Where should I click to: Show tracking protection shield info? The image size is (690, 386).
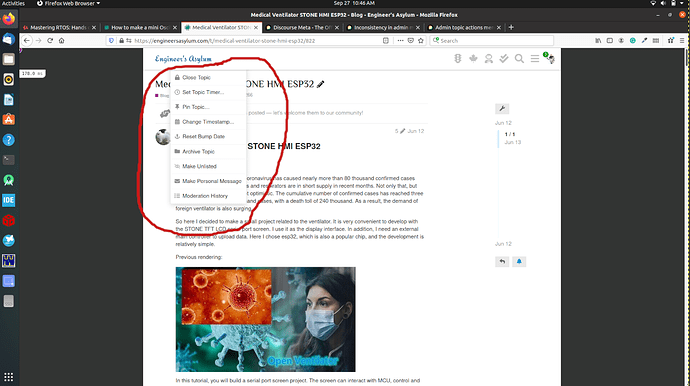[x=111, y=40]
